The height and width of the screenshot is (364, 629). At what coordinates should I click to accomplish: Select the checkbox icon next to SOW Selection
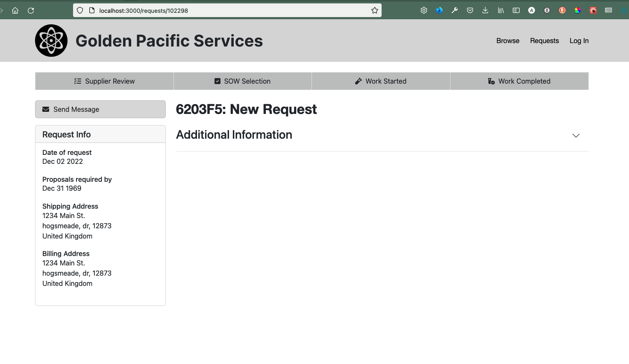(x=217, y=81)
